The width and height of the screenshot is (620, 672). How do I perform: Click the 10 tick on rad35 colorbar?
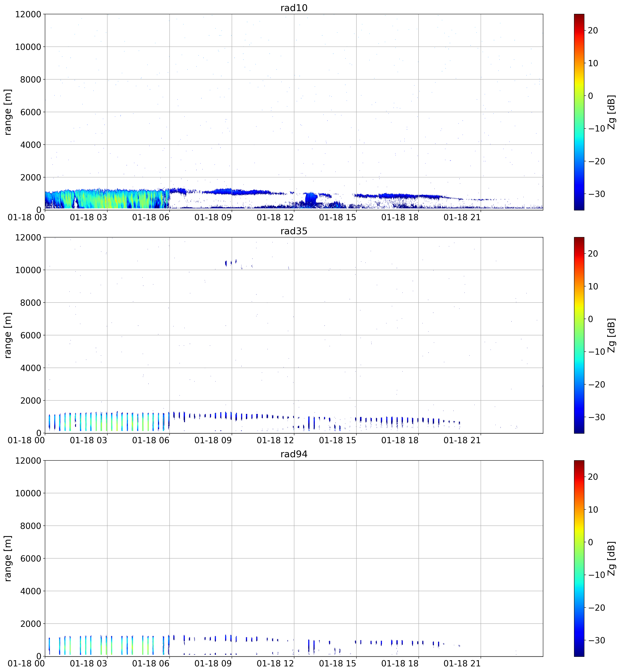pos(593,287)
